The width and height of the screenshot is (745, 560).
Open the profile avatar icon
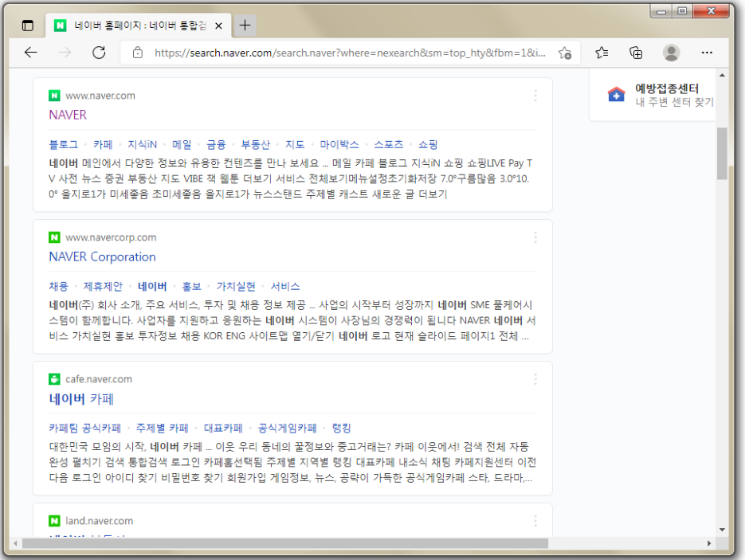click(x=671, y=53)
